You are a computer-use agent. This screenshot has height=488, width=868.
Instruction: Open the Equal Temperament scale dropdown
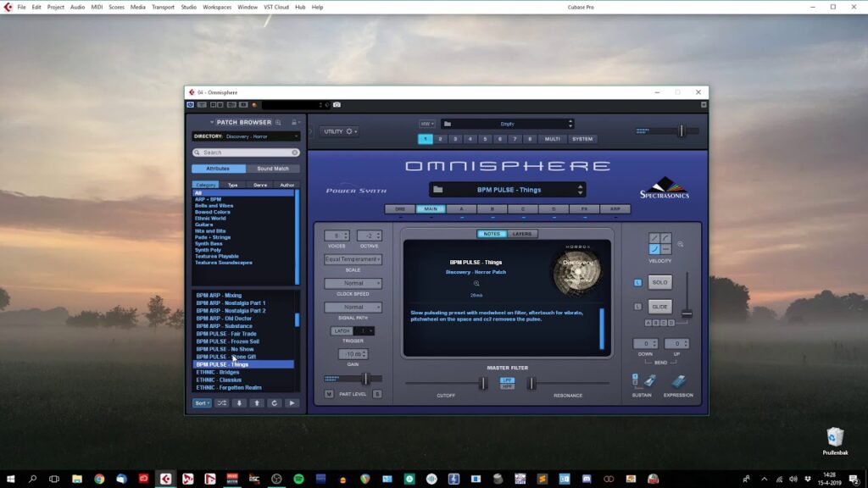click(353, 259)
